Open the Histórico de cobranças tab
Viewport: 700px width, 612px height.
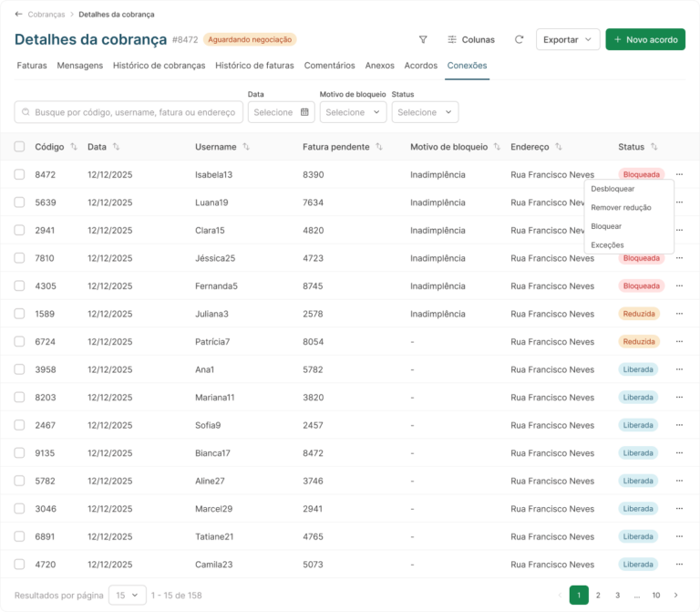pos(159,66)
